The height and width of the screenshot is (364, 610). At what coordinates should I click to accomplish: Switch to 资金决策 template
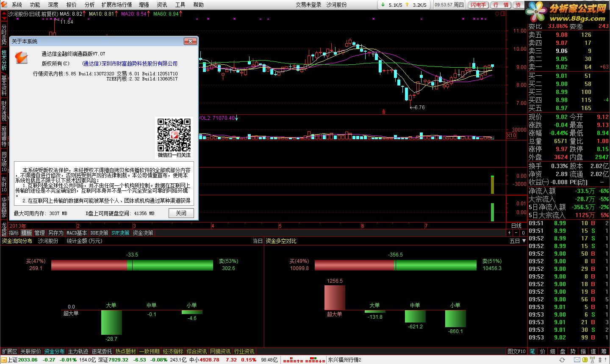coord(143,233)
